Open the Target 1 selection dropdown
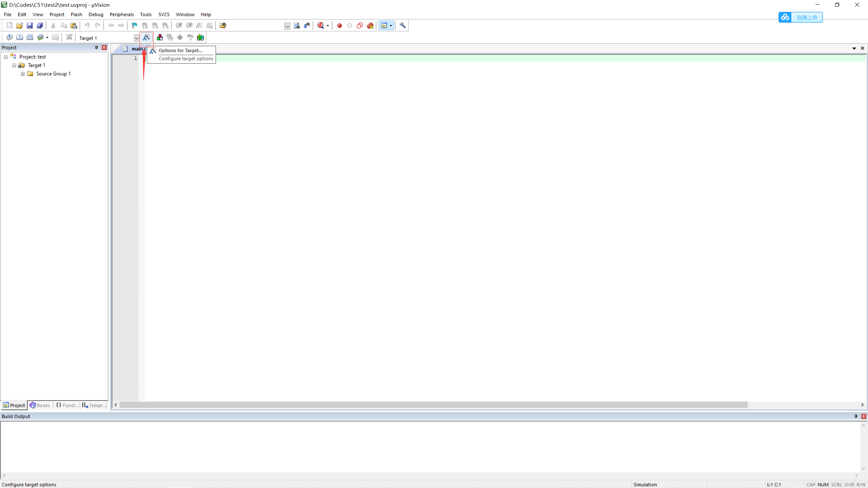Image resolution: width=868 pixels, height=488 pixels. (x=136, y=38)
